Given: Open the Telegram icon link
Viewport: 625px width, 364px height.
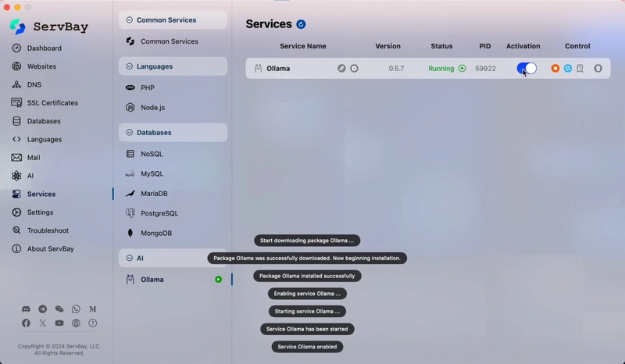Looking at the screenshot, I should (43, 309).
